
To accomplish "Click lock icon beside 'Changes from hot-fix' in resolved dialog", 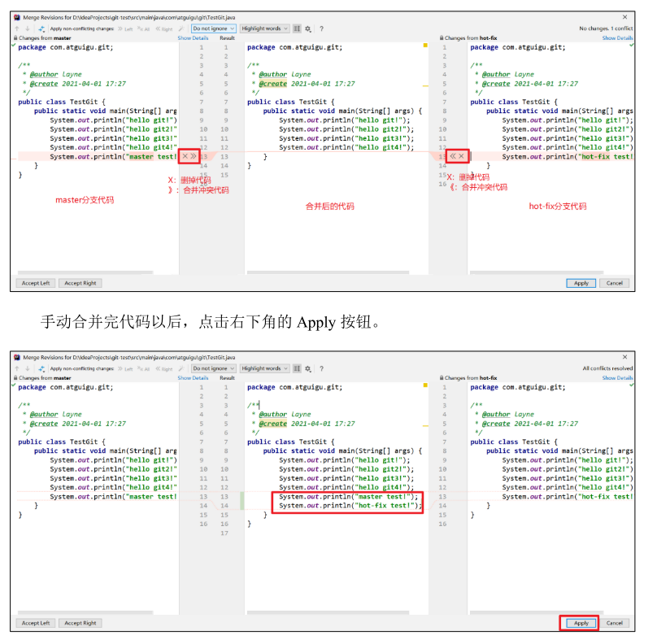I will point(442,378).
